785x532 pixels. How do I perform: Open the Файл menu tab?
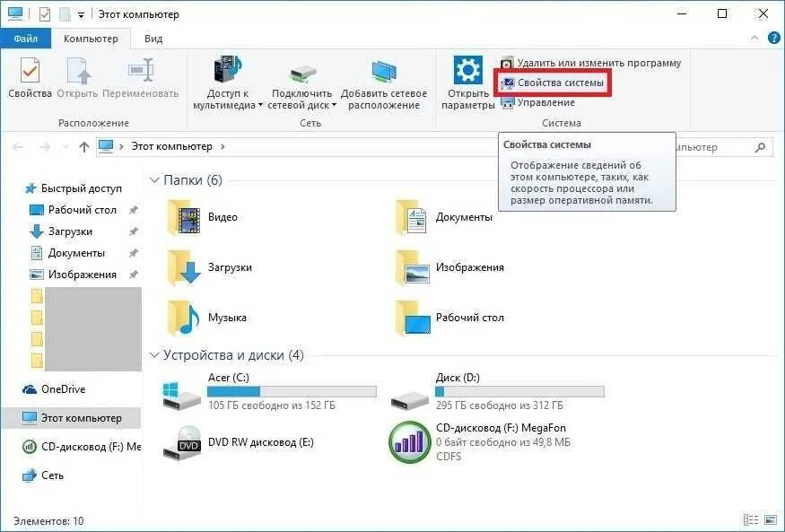coord(25,39)
